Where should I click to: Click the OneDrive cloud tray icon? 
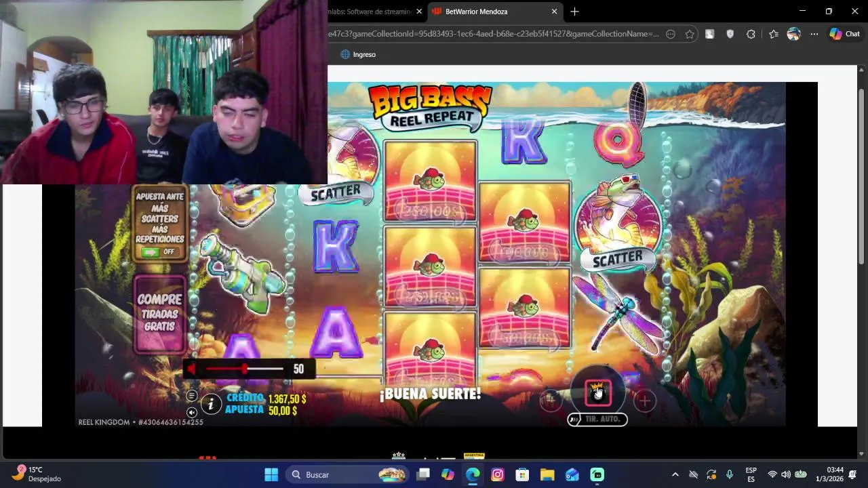pos(693,474)
